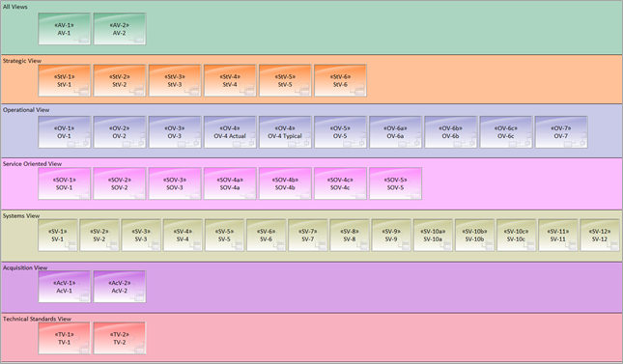Select the TV-1 technical standards box
This screenshot has width=623, height=364.
(x=65, y=338)
